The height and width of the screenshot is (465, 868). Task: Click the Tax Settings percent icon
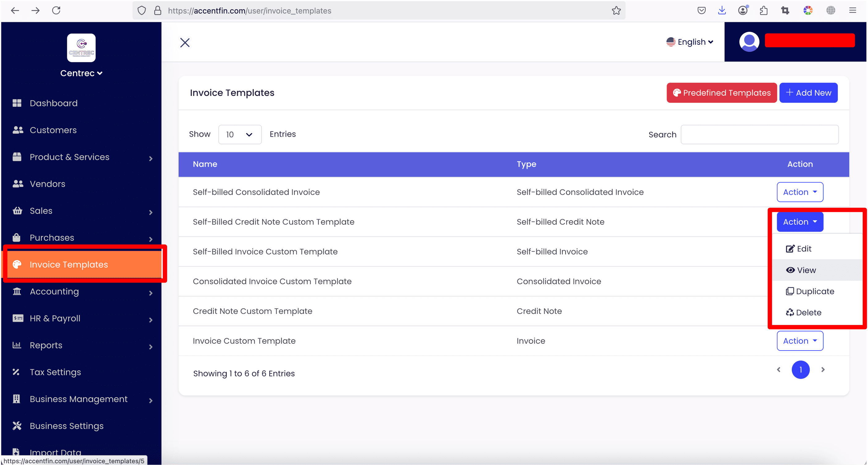16,372
